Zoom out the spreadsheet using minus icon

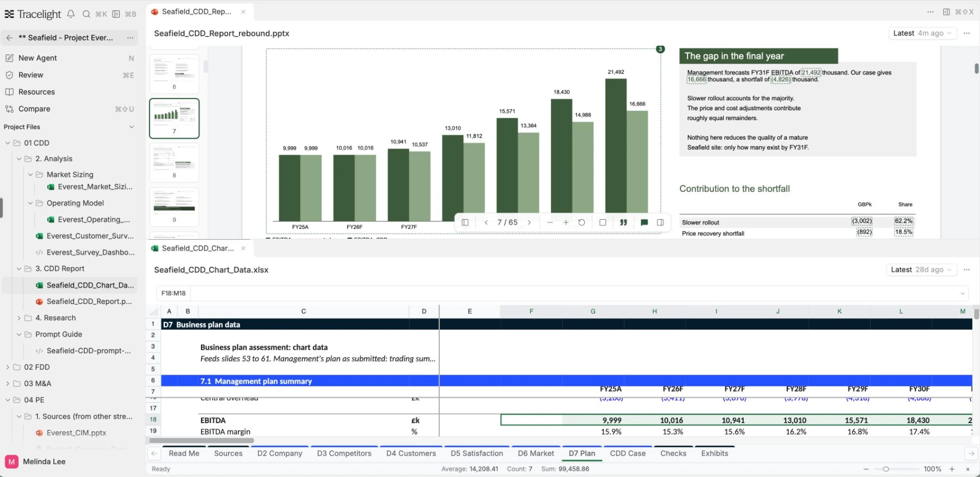pos(866,469)
